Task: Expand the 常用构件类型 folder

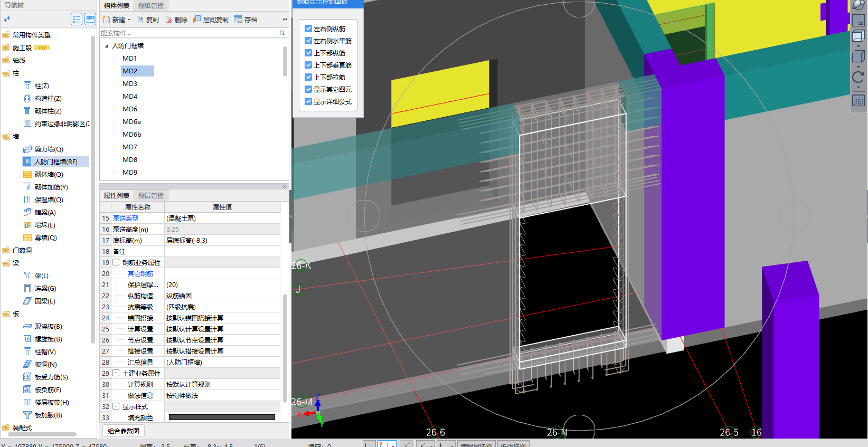Action: (6, 35)
